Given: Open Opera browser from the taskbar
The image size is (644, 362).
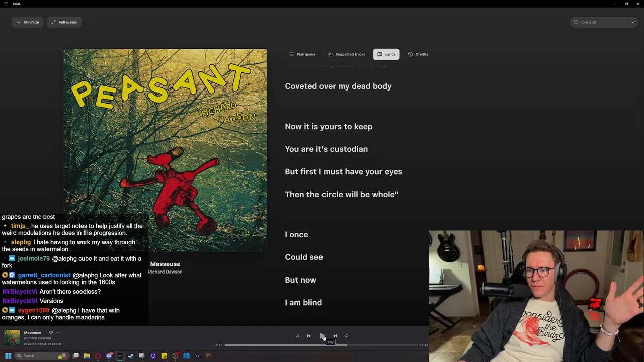Looking at the screenshot, I should pyautogui.click(x=98, y=356).
